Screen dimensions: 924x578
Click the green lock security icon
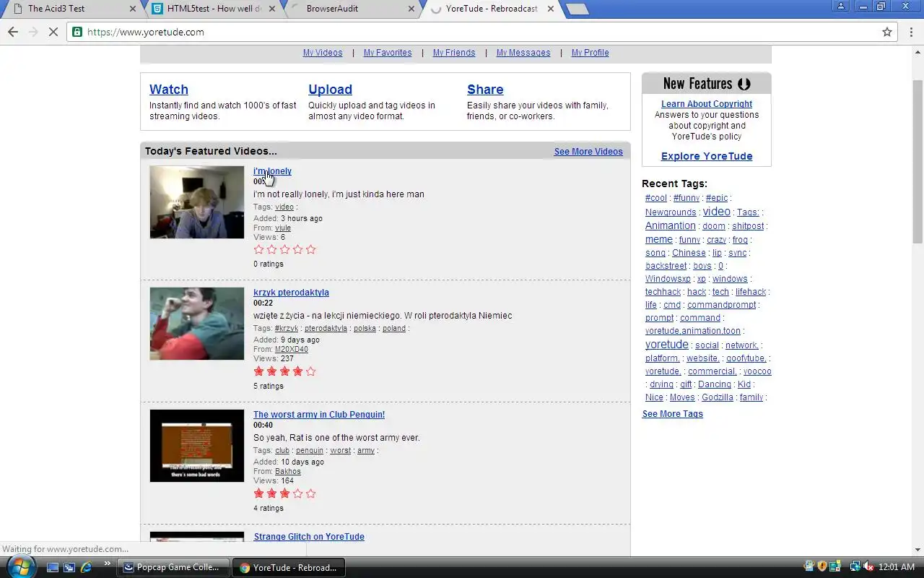coord(77,32)
